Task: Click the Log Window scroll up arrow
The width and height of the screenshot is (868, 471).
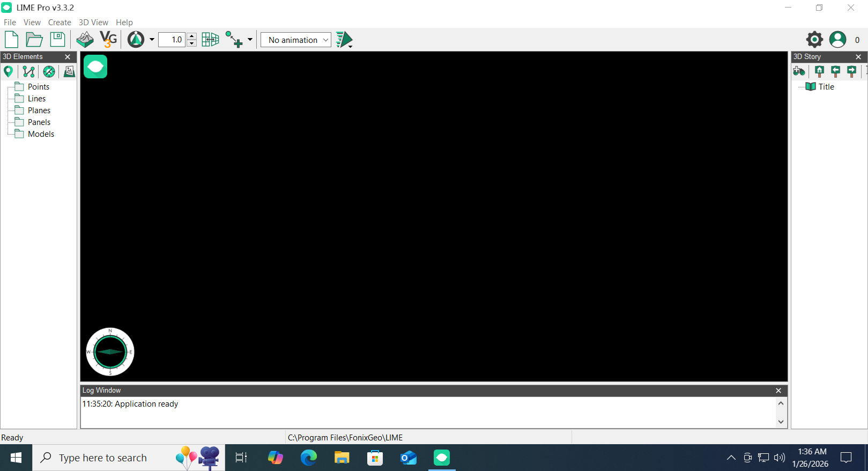Action: coord(781,403)
